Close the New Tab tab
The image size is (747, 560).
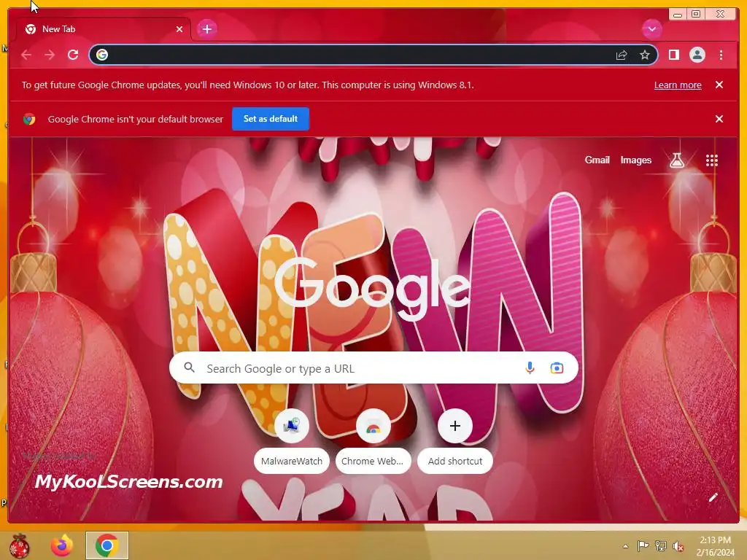[x=179, y=29]
